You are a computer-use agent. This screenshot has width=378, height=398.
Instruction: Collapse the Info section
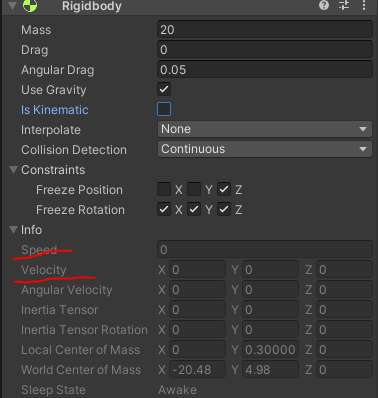13,230
